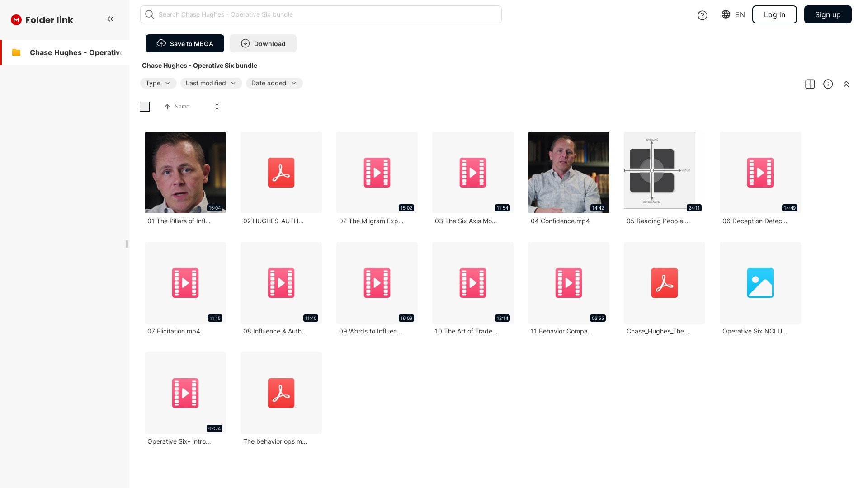Switch view with the grid layout icon

click(810, 84)
